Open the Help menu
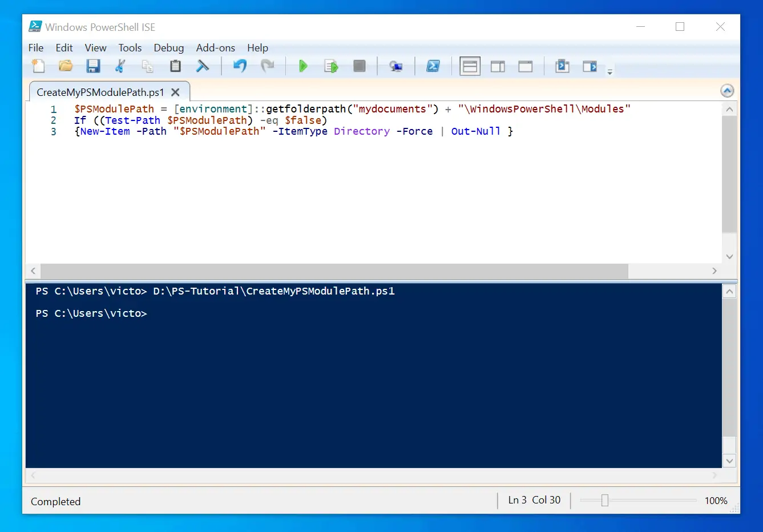This screenshot has width=763, height=532. click(257, 48)
